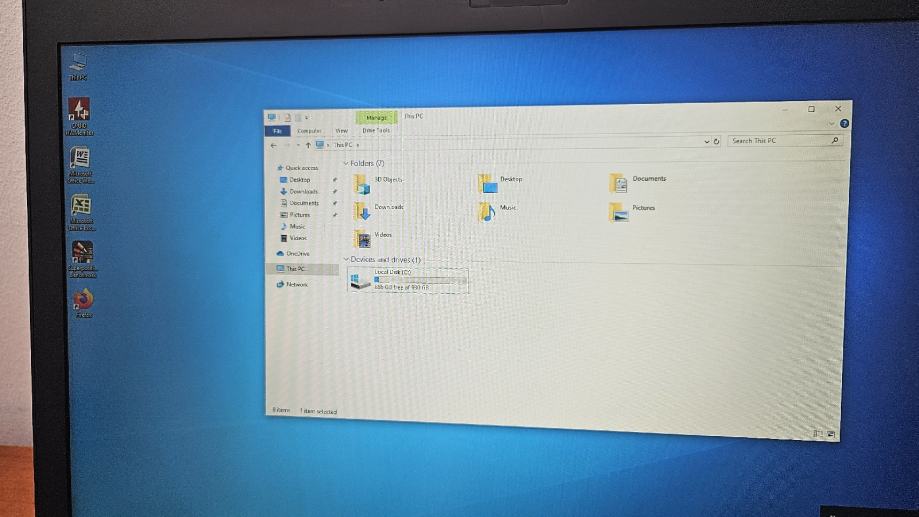The width and height of the screenshot is (919, 517).
Task: Select Desktop in navigation pane
Action: tap(295, 179)
